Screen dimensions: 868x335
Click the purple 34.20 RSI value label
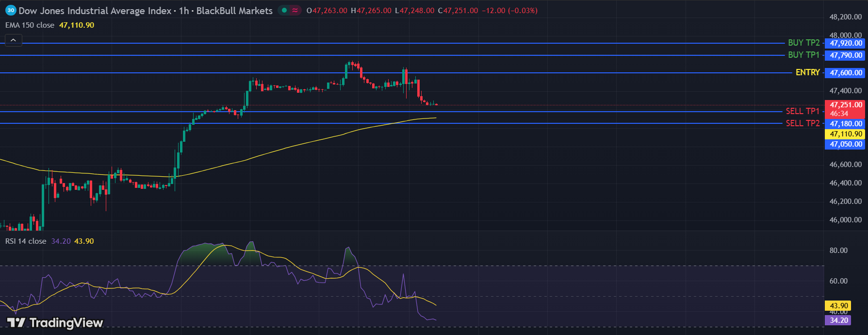click(839, 320)
